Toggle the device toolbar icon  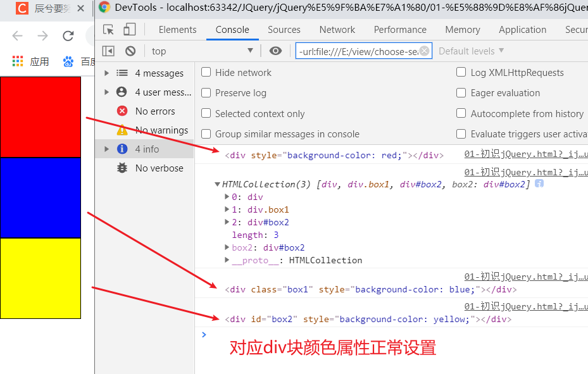tap(129, 30)
